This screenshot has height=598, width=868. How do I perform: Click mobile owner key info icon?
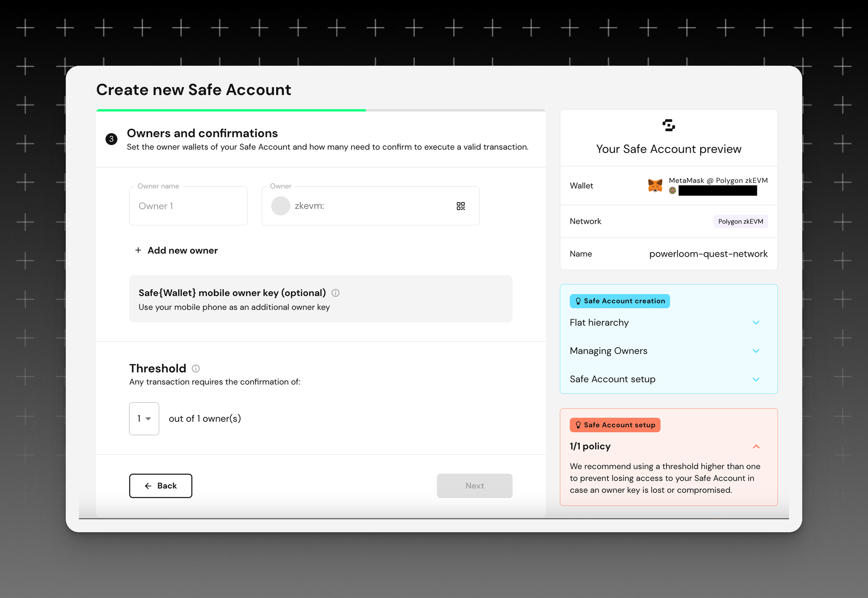(335, 293)
